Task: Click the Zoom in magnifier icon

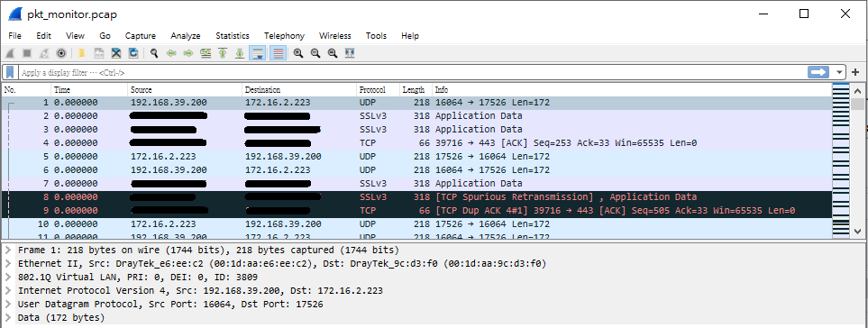Action: (298, 53)
